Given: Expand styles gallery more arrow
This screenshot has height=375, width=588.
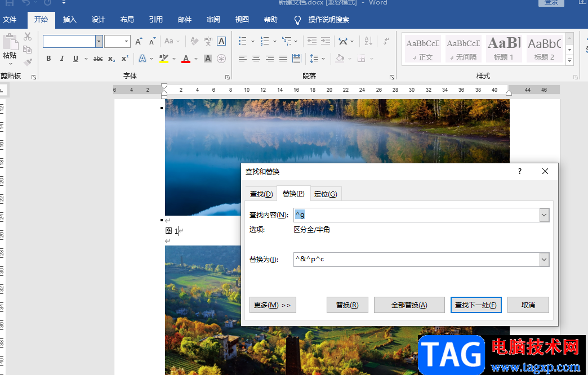Looking at the screenshot, I should pos(569,60).
